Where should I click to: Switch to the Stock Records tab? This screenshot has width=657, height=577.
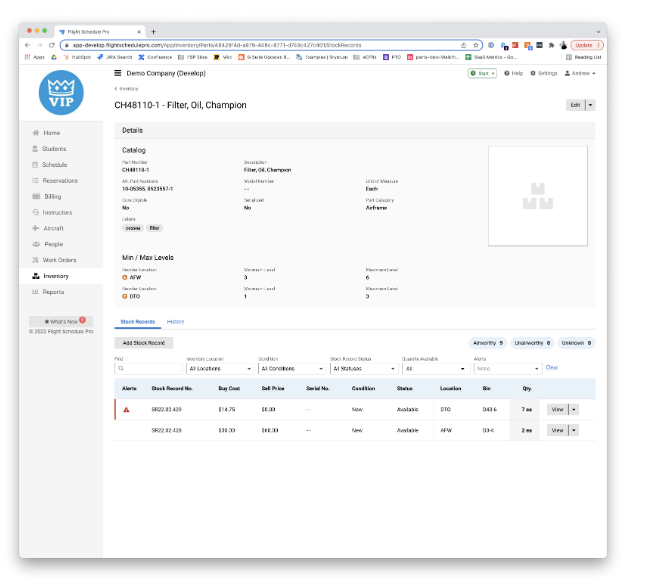point(137,322)
